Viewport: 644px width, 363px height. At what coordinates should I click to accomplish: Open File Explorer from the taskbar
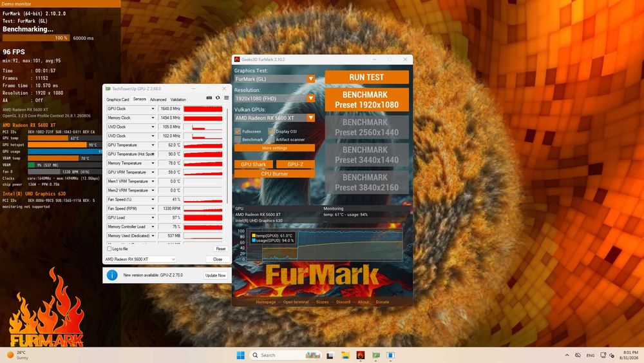(x=345, y=355)
